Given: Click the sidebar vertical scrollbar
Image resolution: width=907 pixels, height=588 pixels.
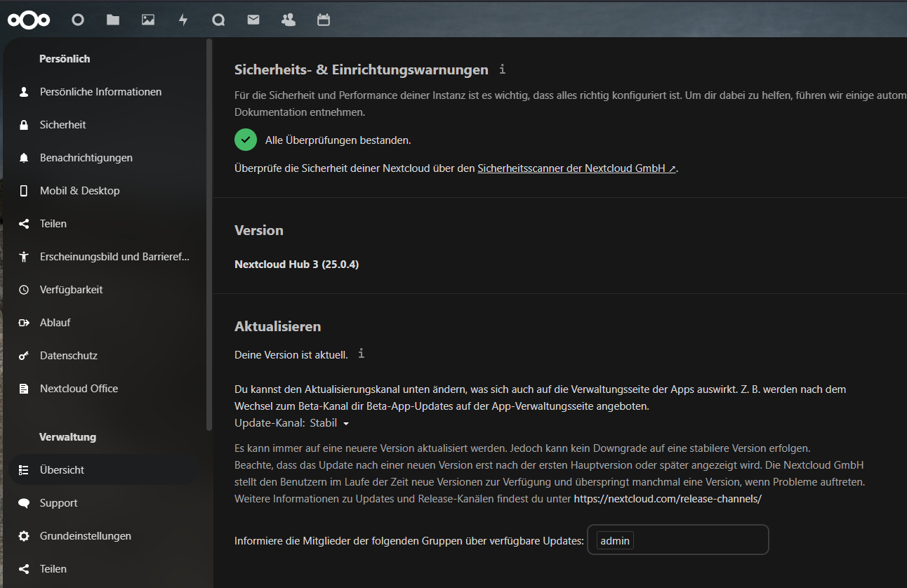Looking at the screenshot, I should pyautogui.click(x=208, y=235).
